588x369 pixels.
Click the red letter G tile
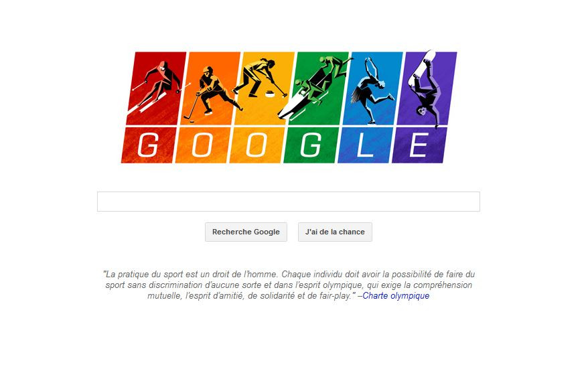(149, 145)
